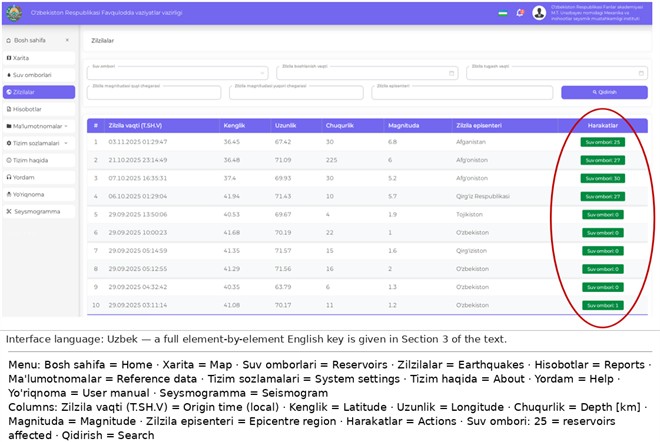This screenshot has width=660, height=442.
Task: Click the 'Favqulodda vaziyatlar vazirligi' header title
Action: [106, 13]
